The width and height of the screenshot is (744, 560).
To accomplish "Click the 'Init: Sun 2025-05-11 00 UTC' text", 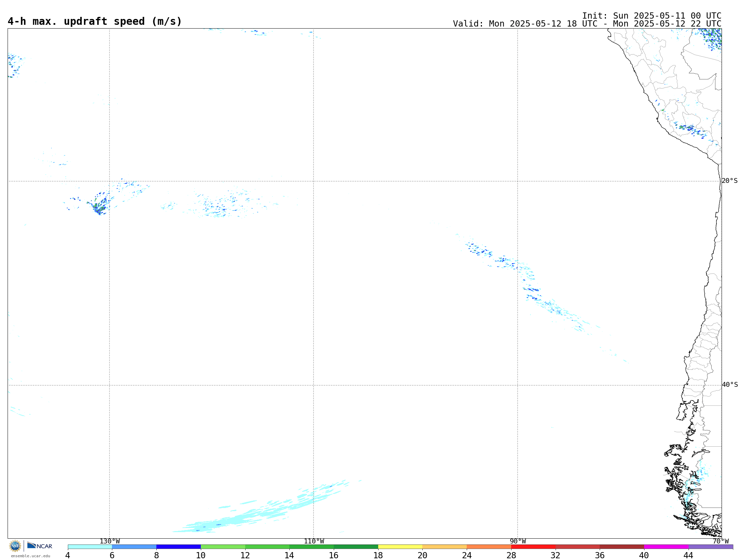I will tap(652, 16).
